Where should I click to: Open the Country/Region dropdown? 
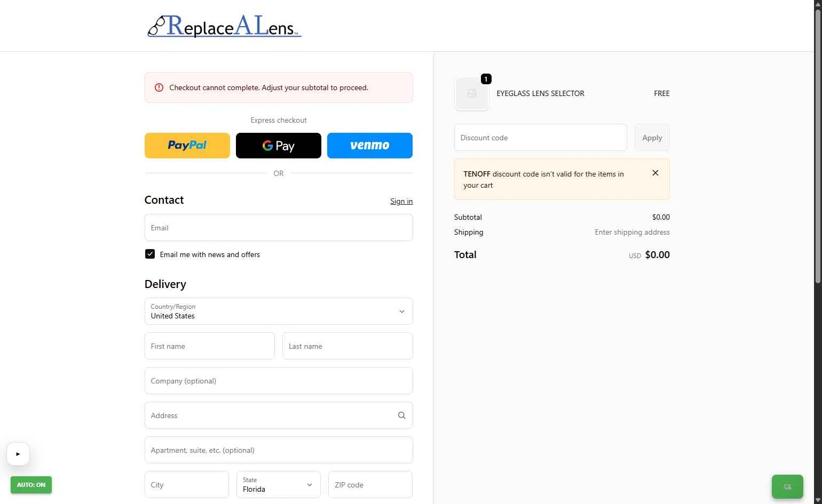279,311
